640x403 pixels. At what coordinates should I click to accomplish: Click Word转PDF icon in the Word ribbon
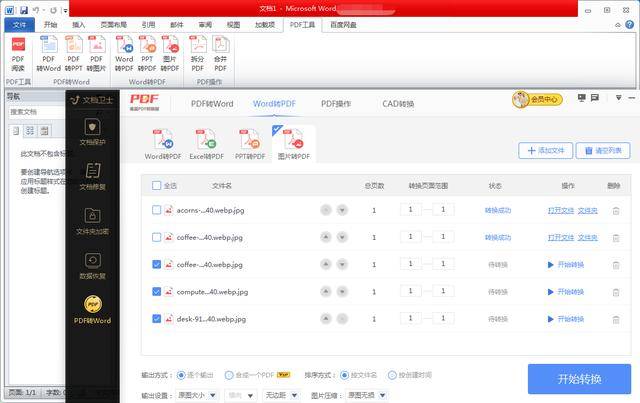(124, 54)
